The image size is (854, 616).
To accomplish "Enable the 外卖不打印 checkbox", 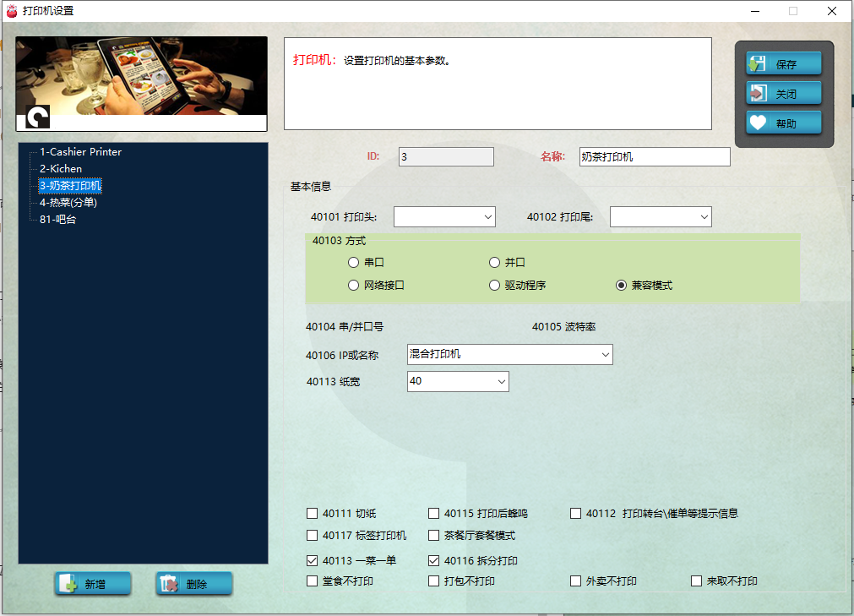I will (576, 581).
